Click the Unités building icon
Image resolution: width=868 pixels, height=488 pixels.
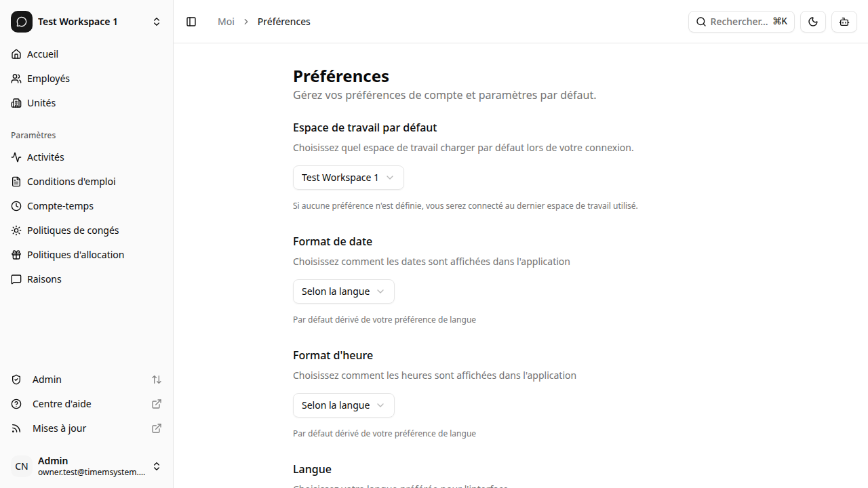coord(16,102)
